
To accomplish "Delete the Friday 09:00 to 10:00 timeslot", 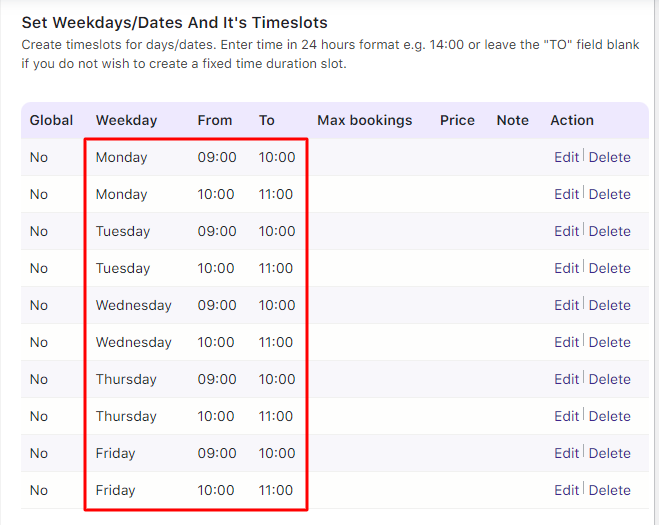I will (x=609, y=453).
